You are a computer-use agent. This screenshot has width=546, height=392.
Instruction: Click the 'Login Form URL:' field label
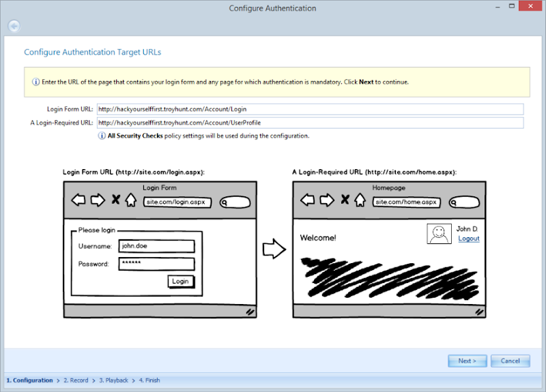pos(70,109)
